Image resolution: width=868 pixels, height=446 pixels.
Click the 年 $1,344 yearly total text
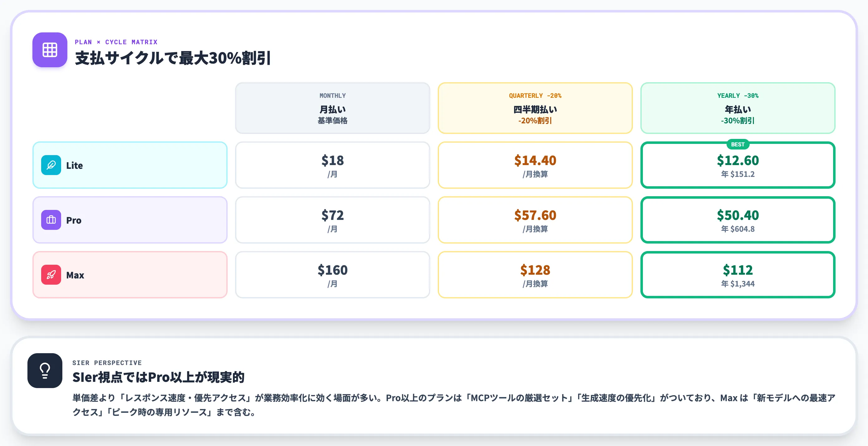(738, 284)
